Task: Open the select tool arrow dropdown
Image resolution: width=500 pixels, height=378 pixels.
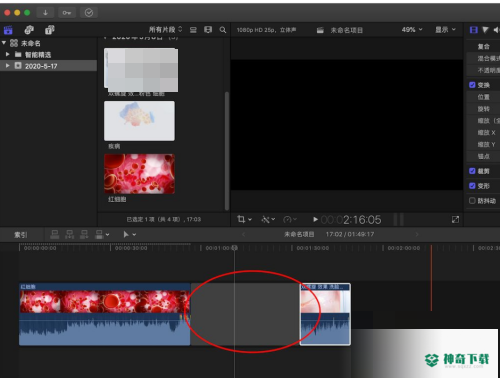Action: 130,234
